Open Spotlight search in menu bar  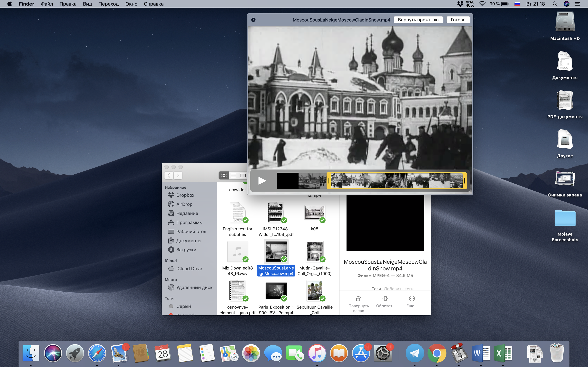click(555, 4)
